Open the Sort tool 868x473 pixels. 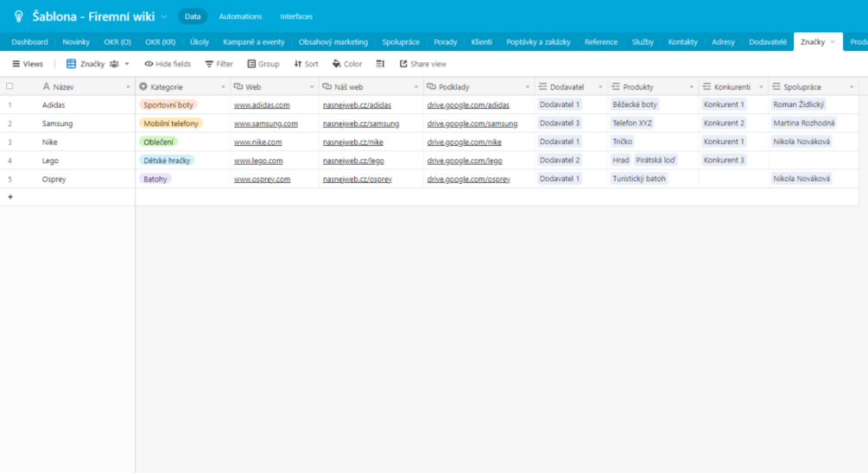click(x=306, y=64)
